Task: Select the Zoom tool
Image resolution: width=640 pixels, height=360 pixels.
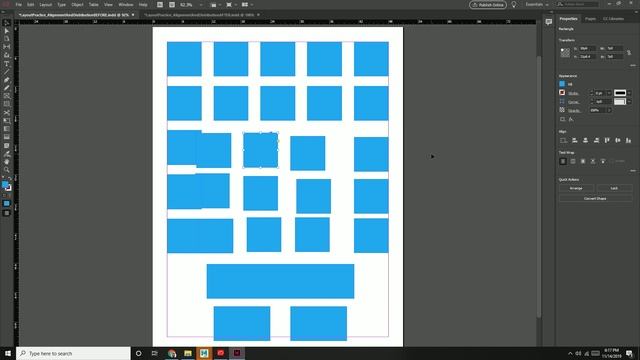Action: (7, 170)
